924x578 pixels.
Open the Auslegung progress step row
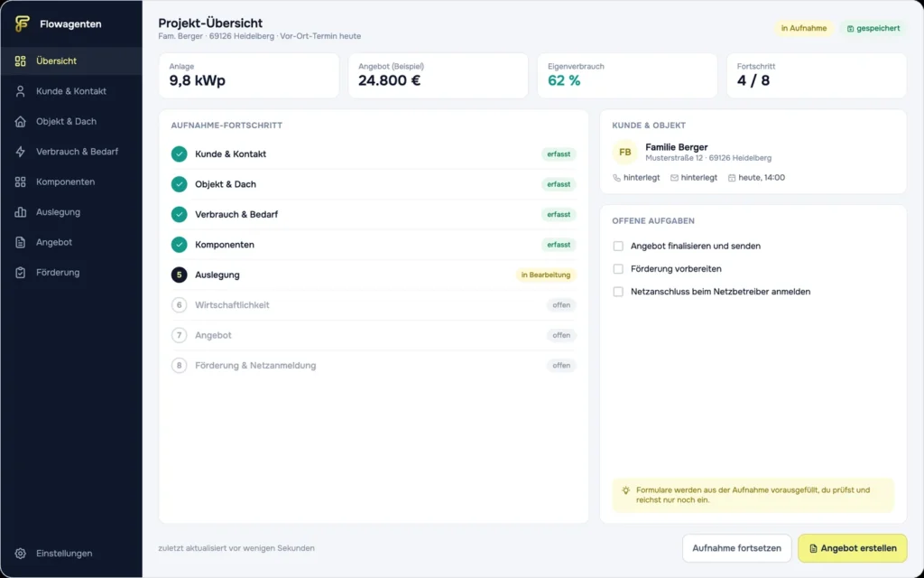pyautogui.click(x=374, y=275)
